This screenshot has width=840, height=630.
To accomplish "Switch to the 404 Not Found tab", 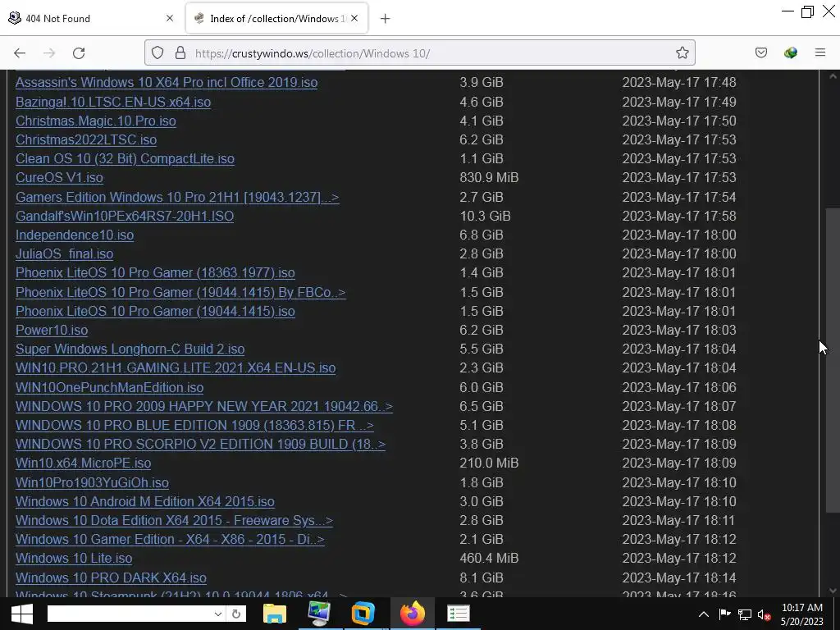I will [92, 18].
